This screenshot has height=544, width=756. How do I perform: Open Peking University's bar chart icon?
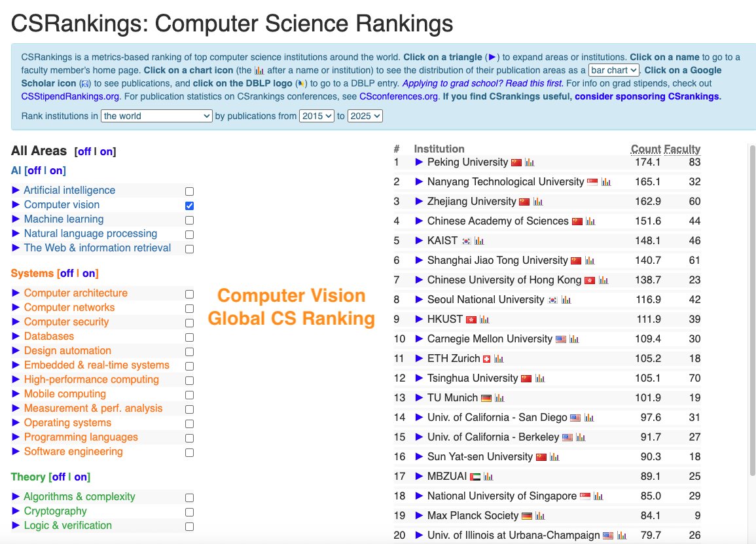click(x=530, y=162)
